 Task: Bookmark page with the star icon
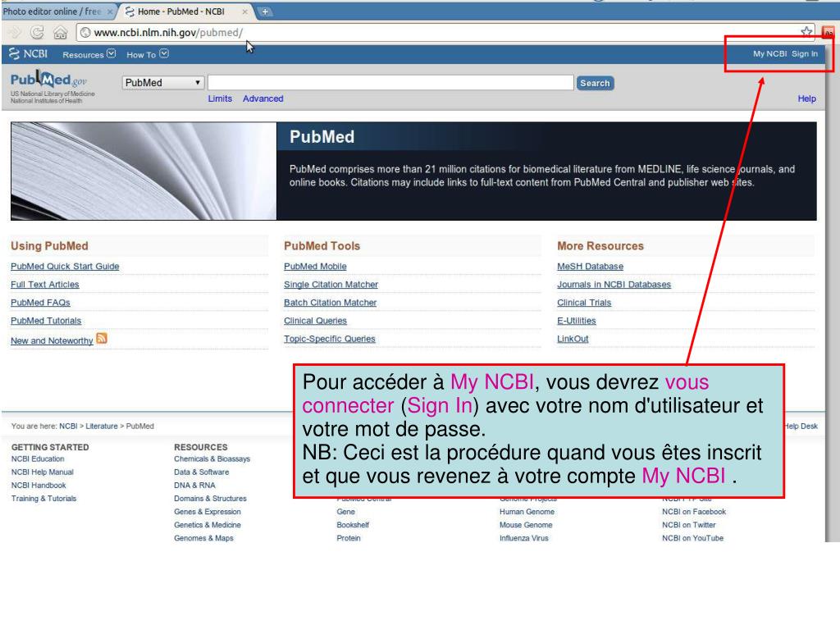point(806,32)
